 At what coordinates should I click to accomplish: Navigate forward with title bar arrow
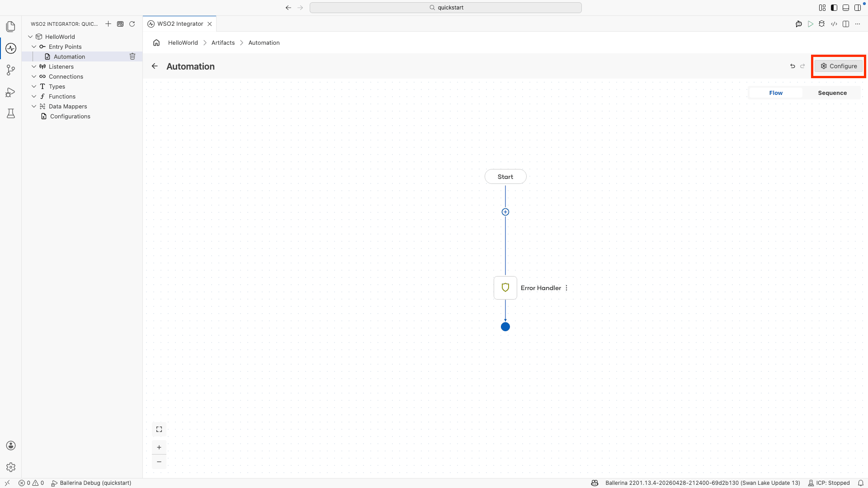(300, 8)
